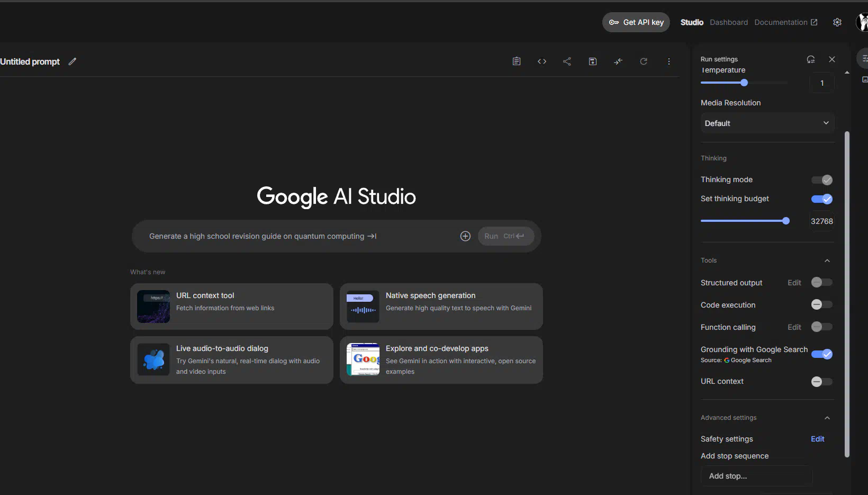Screen dimensions: 868x495
Task: Click the Get code icon
Action: [x=542, y=61]
